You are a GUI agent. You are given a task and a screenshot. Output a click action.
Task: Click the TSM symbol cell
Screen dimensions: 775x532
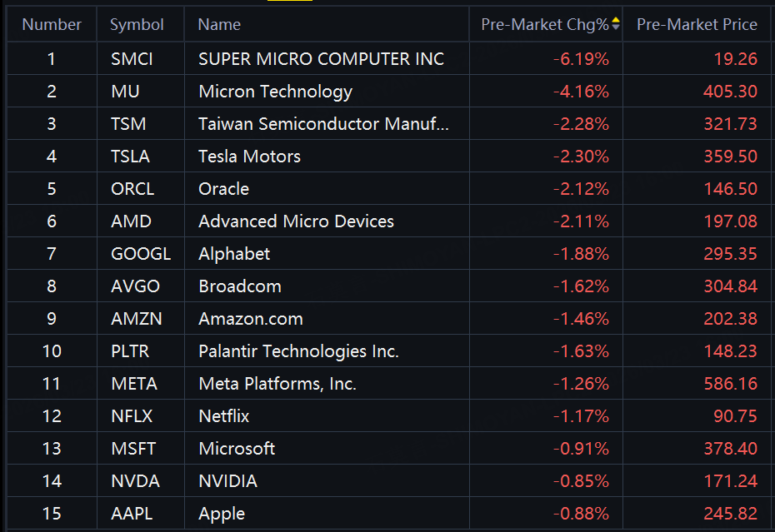coord(128,124)
